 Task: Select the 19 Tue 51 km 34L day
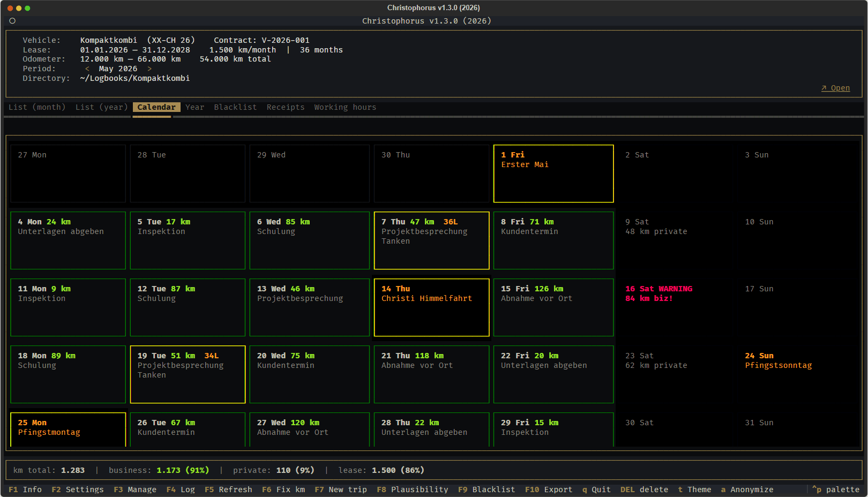[x=188, y=374]
